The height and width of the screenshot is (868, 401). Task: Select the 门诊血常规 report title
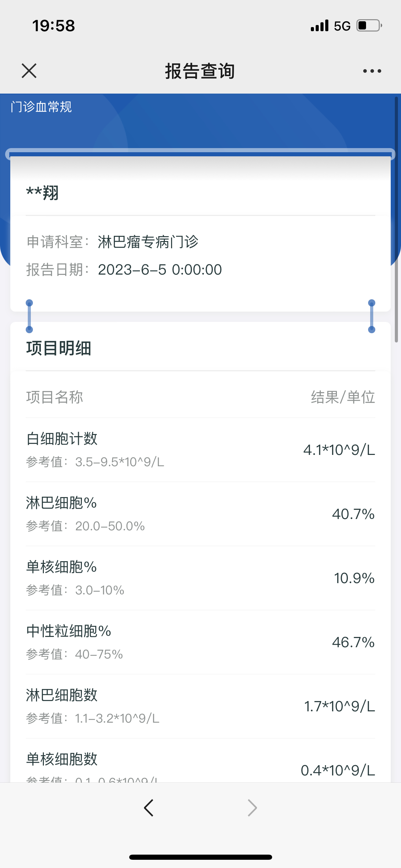pos(41,107)
